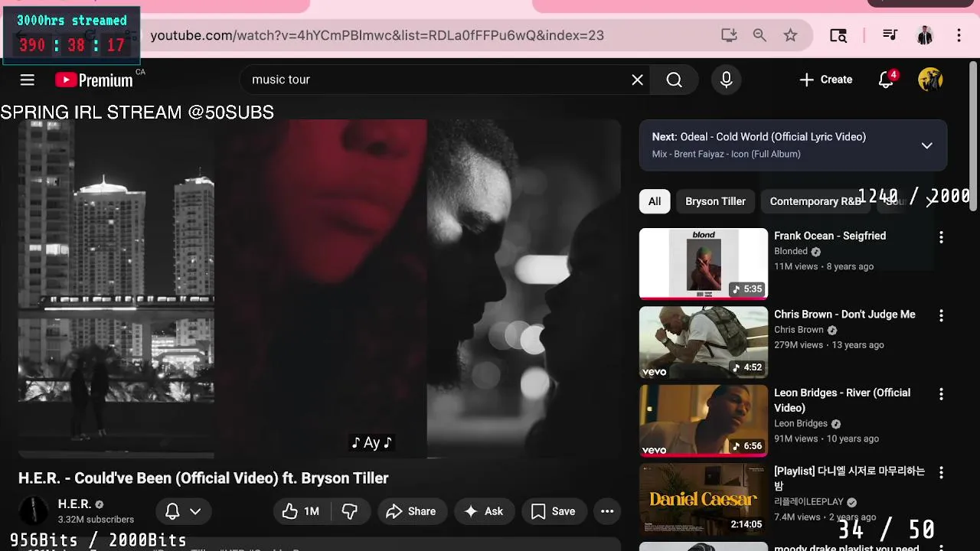
Task: Open subscription notification bell dropdown
Action: coord(184,511)
